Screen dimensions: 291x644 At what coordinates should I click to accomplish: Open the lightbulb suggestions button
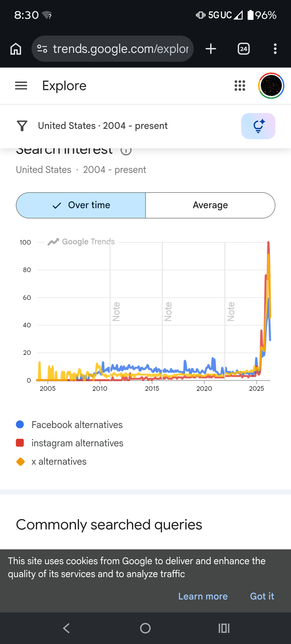coord(258,126)
